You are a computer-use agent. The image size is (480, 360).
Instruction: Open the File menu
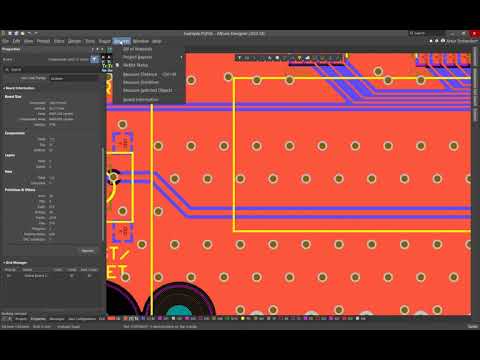(5, 41)
